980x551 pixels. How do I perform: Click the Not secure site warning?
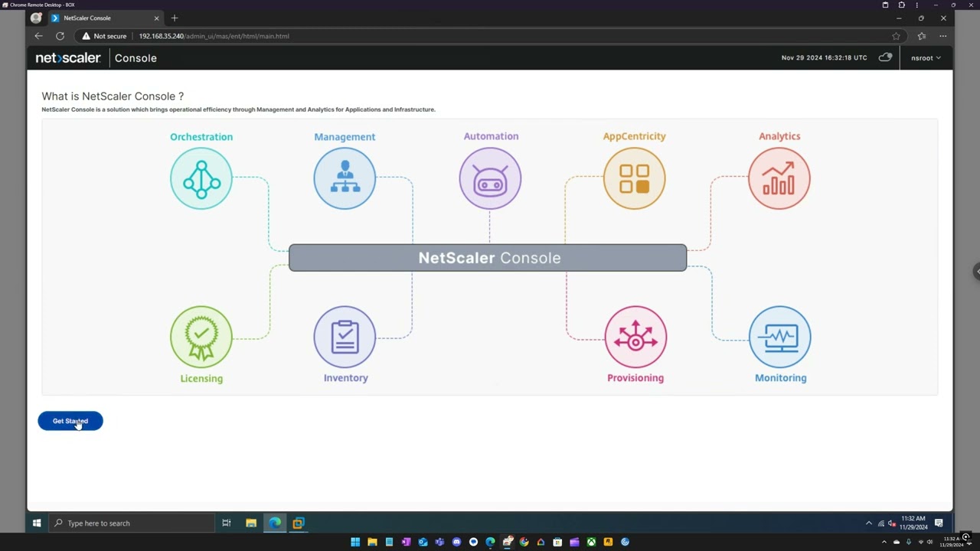click(105, 36)
